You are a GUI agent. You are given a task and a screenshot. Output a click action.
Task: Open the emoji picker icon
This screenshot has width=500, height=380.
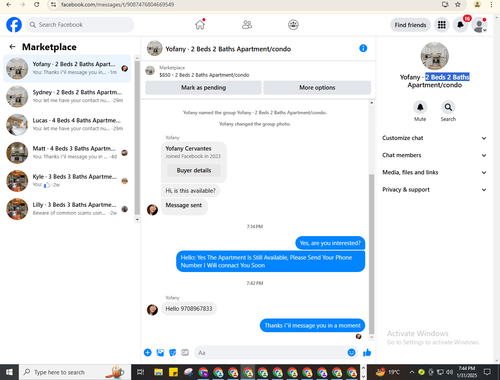[x=351, y=352]
